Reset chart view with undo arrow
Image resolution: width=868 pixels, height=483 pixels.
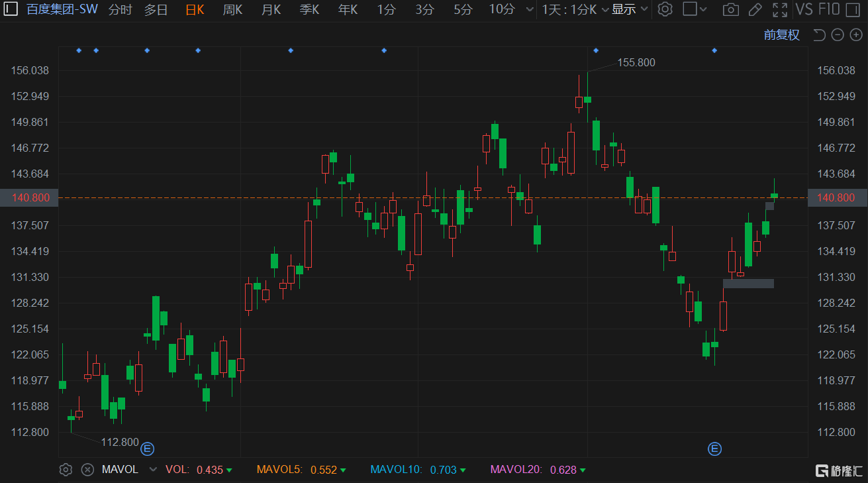coord(819,35)
